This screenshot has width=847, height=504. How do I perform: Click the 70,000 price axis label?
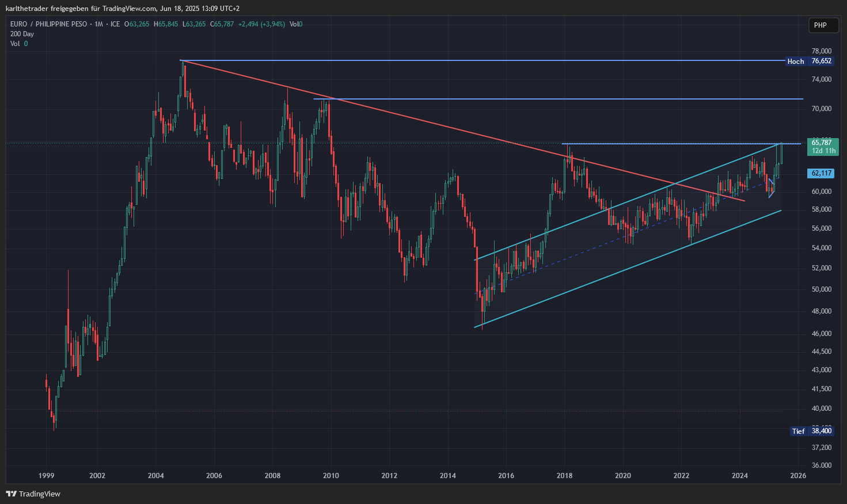pos(822,109)
